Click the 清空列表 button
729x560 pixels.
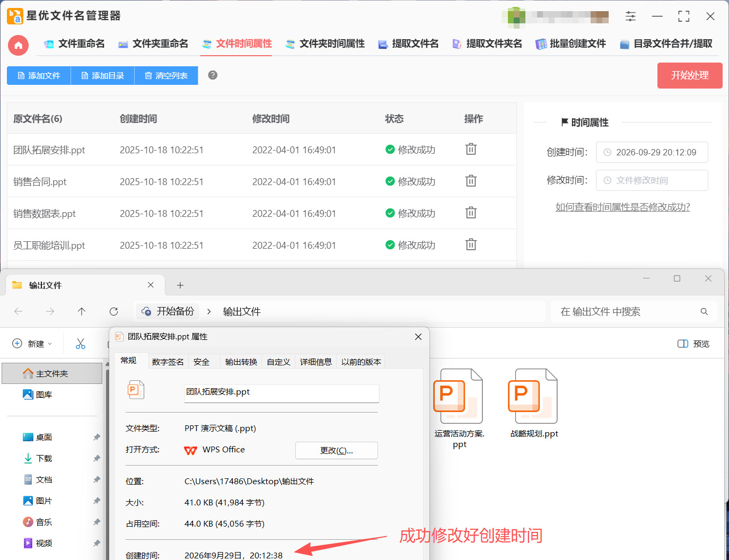(166, 75)
